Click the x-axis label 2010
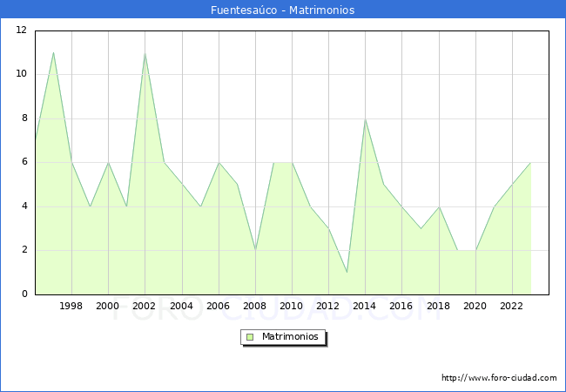Screen dimensions: 566x392 (292, 306)
